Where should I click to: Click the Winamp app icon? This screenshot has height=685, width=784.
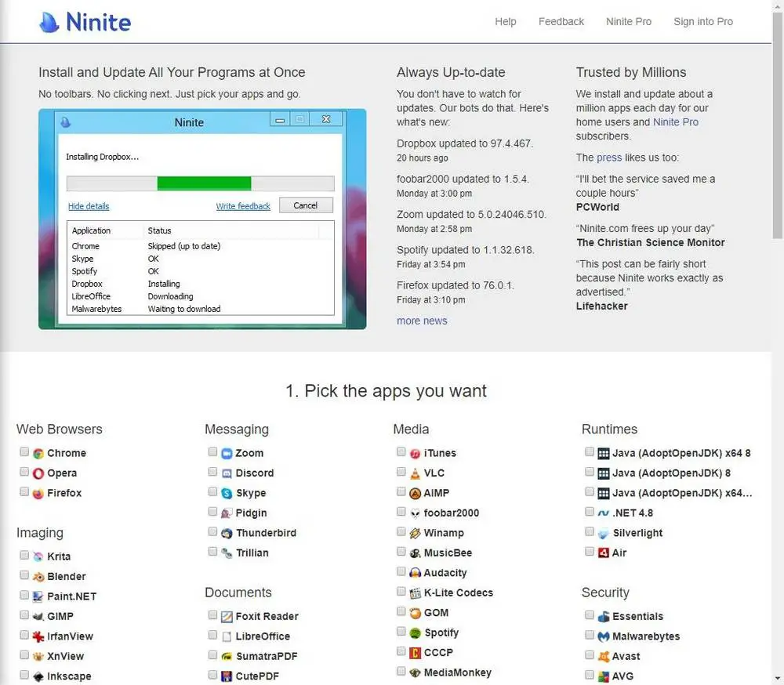click(415, 534)
